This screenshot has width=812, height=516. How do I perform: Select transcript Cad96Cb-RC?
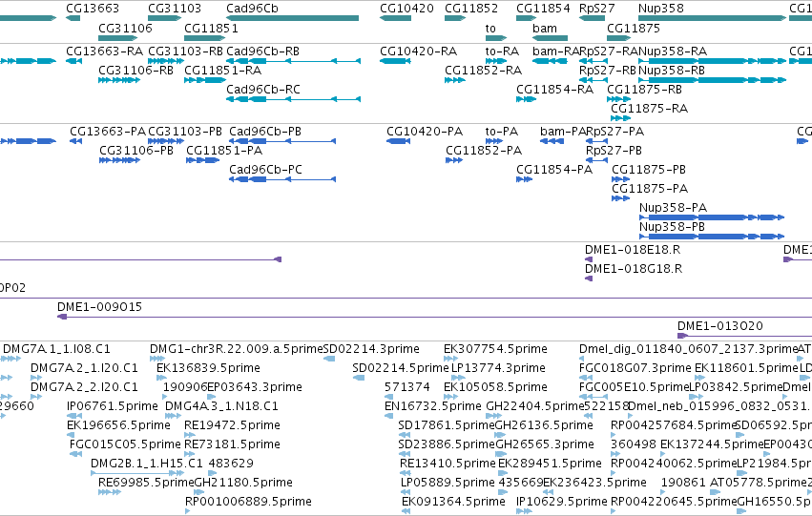pyautogui.click(x=293, y=99)
